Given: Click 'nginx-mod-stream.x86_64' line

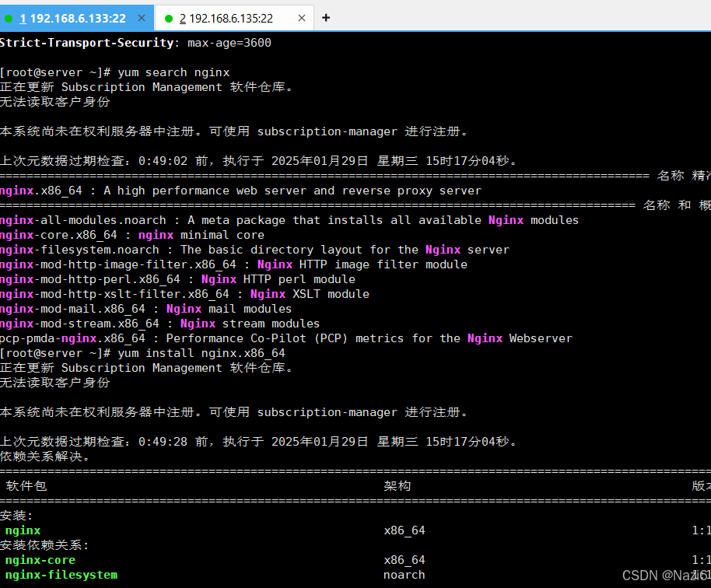Looking at the screenshot, I should point(160,324).
